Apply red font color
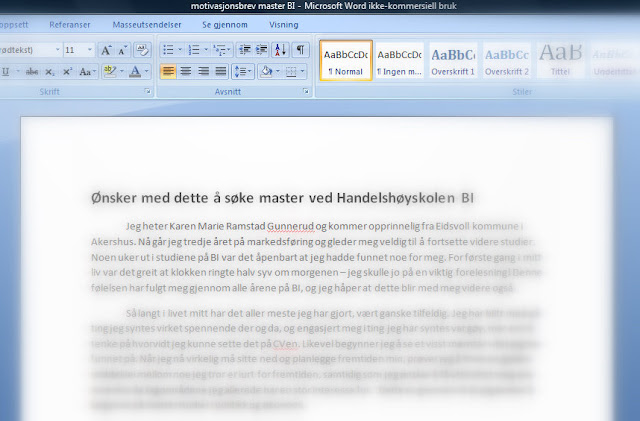Image resolution: width=640 pixels, height=421 pixels. [x=135, y=72]
